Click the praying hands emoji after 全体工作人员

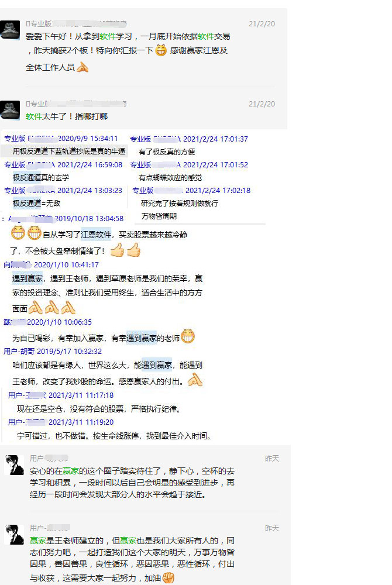click(82, 67)
